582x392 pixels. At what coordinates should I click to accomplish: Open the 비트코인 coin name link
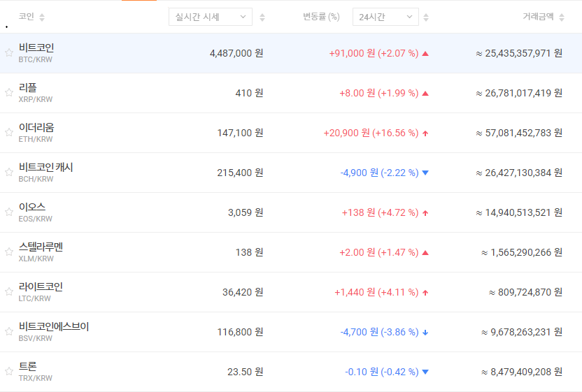36,48
